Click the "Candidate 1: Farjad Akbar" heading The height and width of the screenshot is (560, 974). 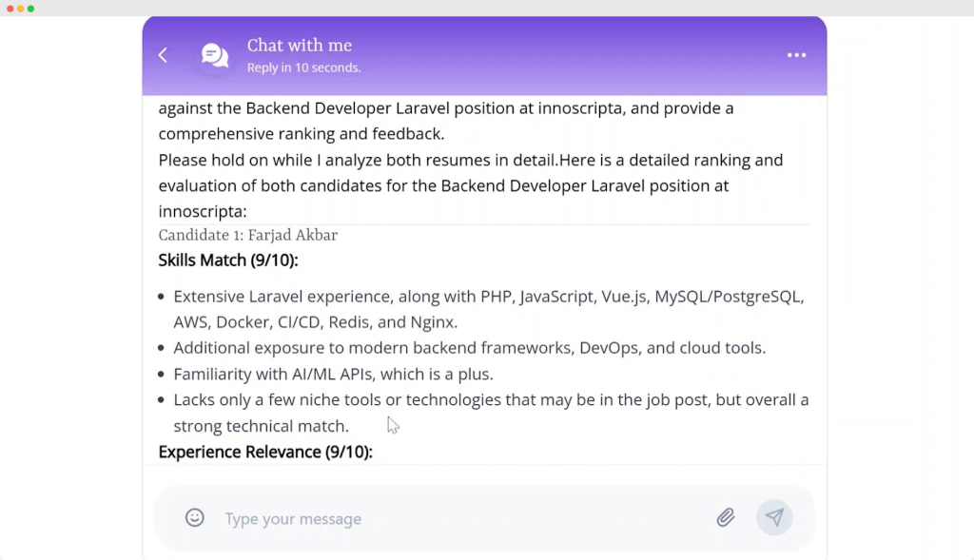click(248, 235)
